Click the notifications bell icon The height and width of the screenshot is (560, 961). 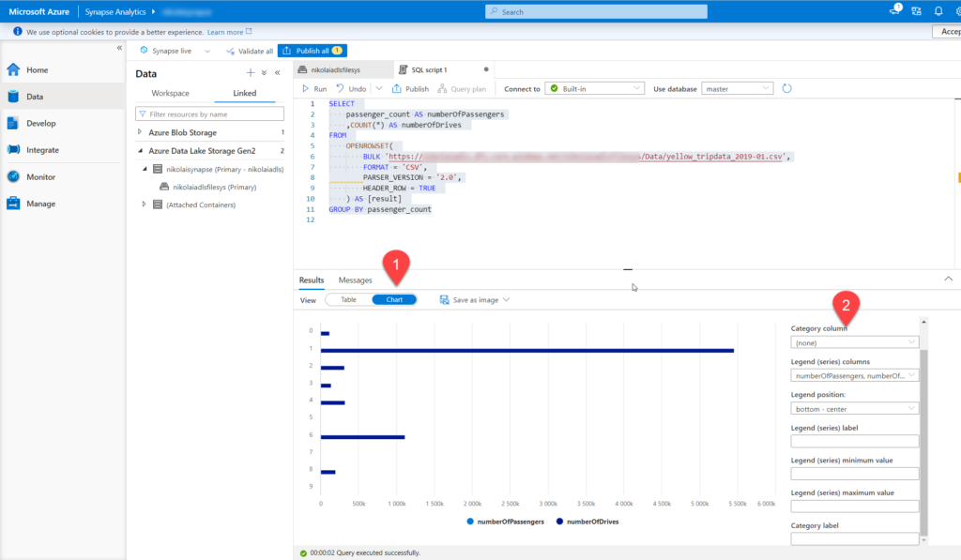938,11
